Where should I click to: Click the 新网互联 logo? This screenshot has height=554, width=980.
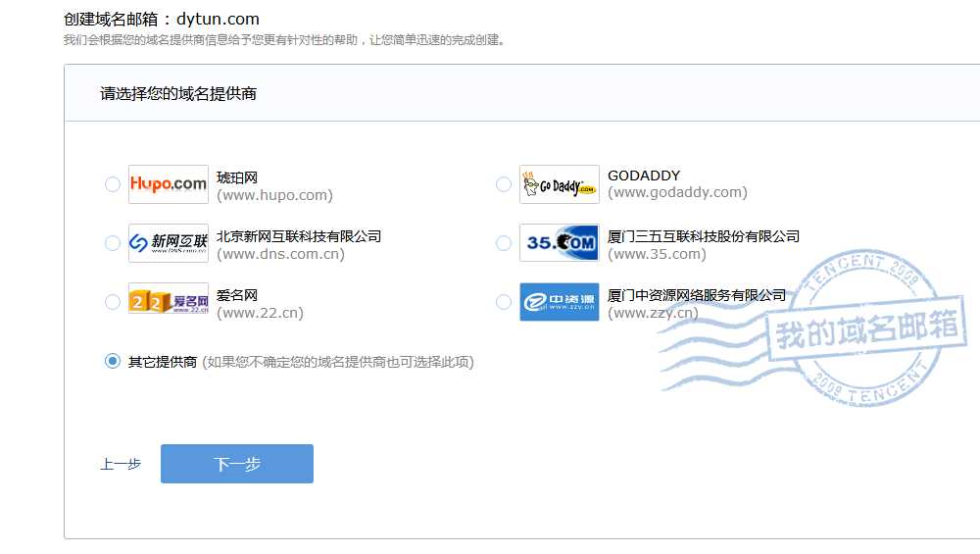point(169,243)
